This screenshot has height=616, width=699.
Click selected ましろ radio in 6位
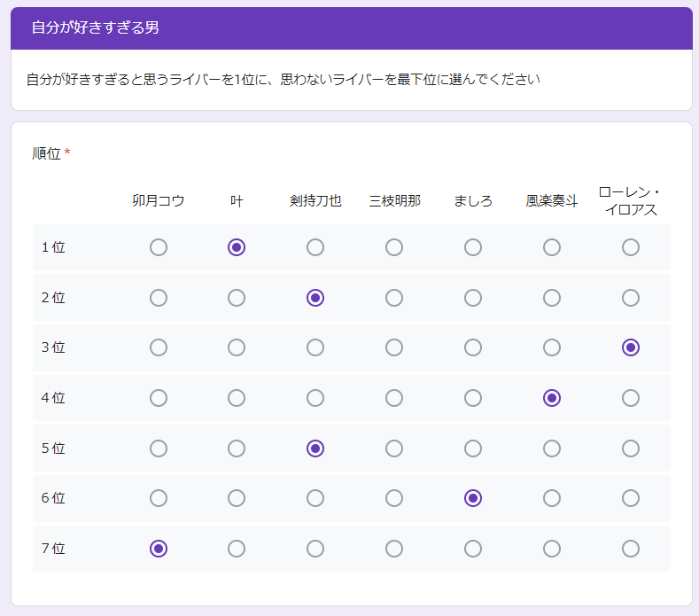(473, 498)
